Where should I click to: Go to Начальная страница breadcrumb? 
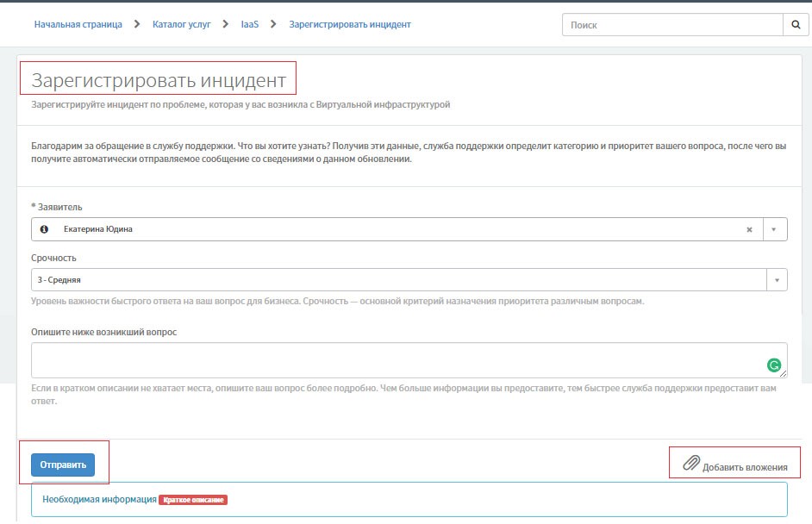point(78,25)
